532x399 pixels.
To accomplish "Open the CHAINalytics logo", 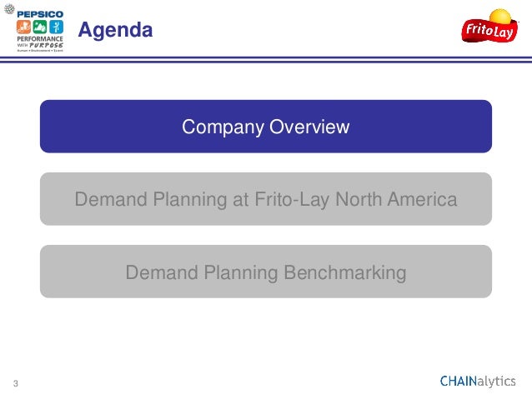I will (x=478, y=382).
